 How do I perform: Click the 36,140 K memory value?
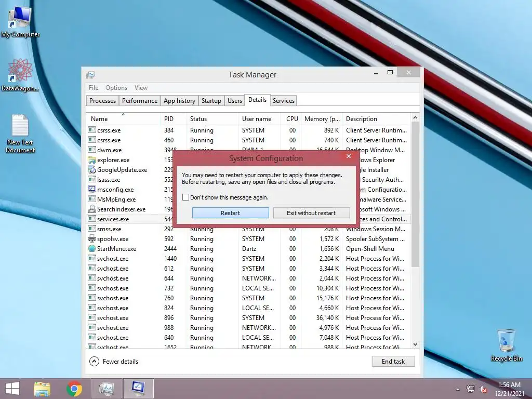coord(327,317)
